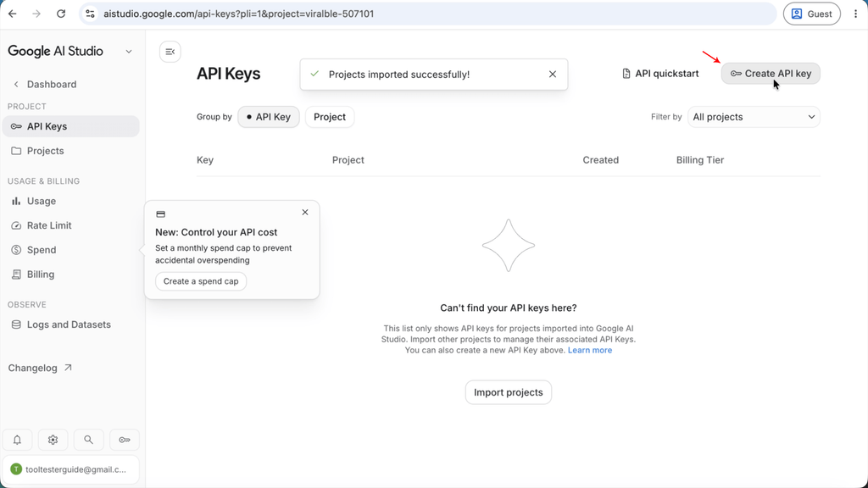
Task: Open settings gear icon in sidebar
Action: click(x=53, y=440)
